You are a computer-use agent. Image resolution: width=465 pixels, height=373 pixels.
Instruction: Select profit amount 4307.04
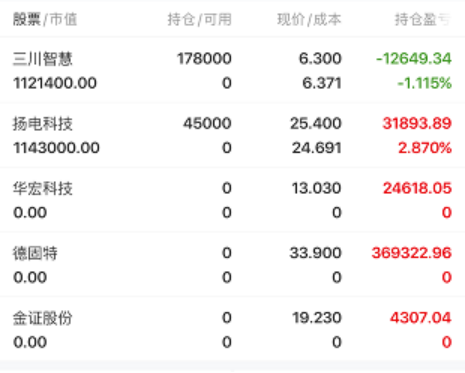coord(421,318)
